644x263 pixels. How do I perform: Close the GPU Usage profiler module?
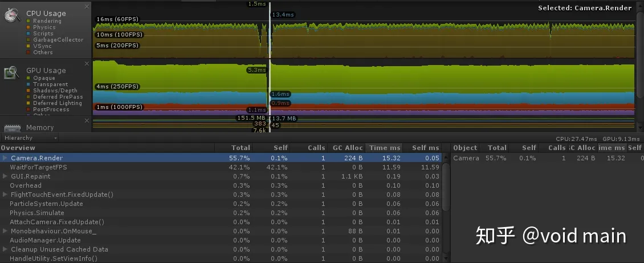(x=87, y=64)
